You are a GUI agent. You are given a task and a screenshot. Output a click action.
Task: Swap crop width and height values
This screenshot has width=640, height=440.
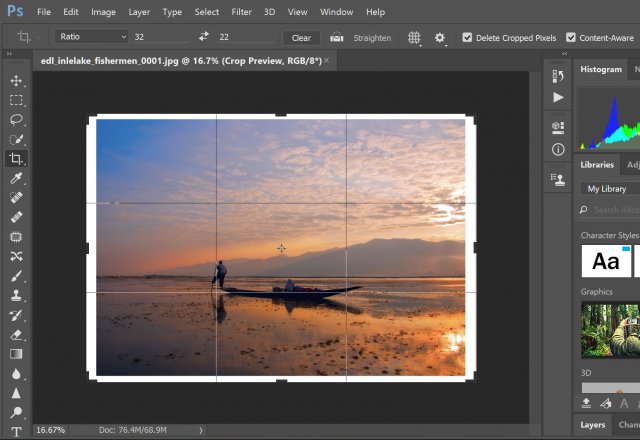pyautogui.click(x=204, y=37)
